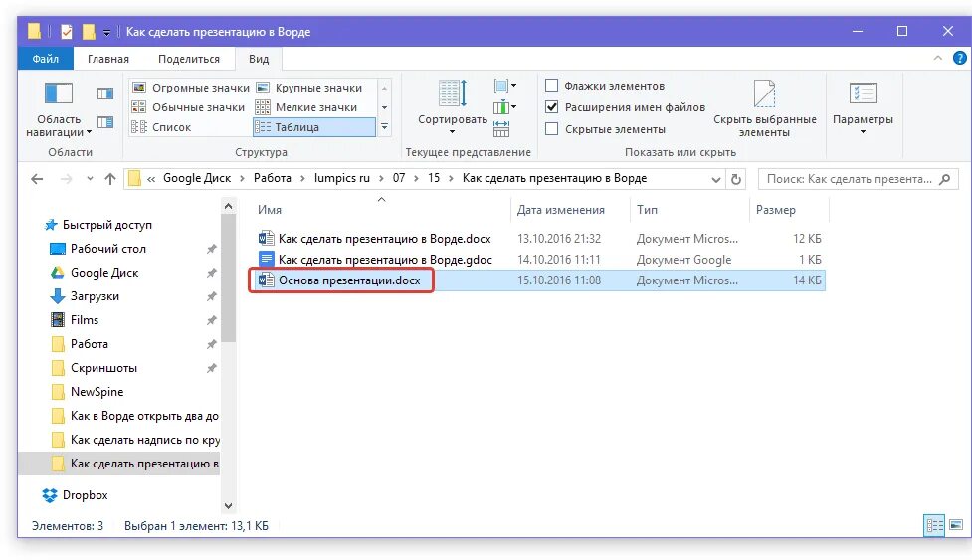Open the Customize Quick Access Toolbar dropdown
Viewport: 972px width, 560px height.
pyautogui.click(x=106, y=32)
